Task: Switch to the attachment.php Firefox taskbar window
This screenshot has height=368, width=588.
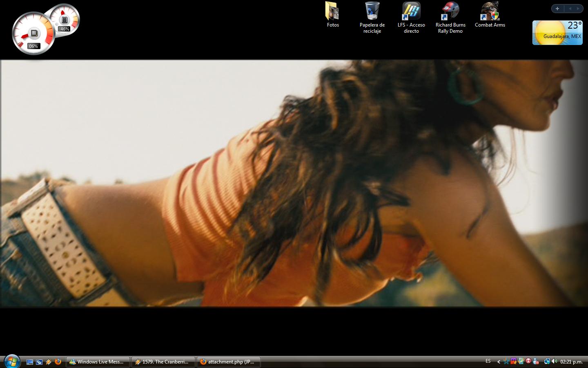Action: (229, 362)
